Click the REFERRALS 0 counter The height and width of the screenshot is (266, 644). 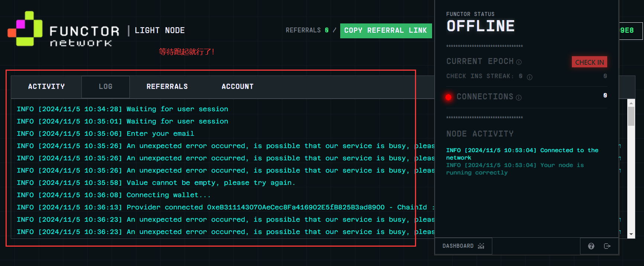click(x=307, y=31)
